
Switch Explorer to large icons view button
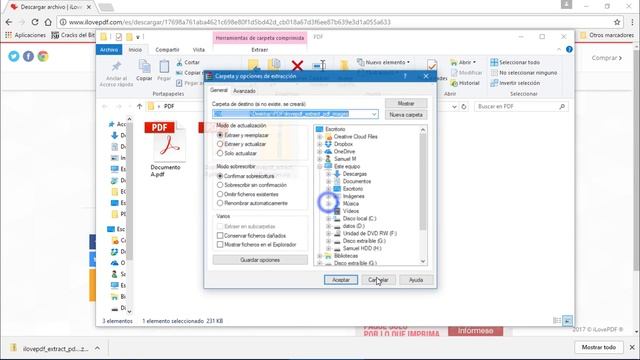(567, 321)
